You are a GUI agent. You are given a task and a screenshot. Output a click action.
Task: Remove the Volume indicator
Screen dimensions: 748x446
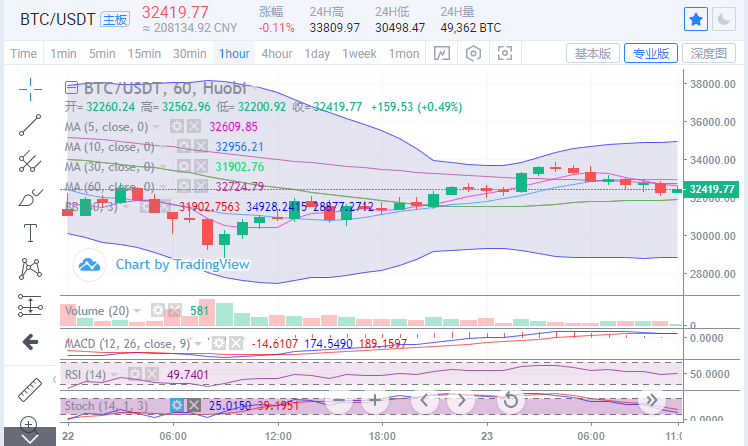[x=174, y=311]
